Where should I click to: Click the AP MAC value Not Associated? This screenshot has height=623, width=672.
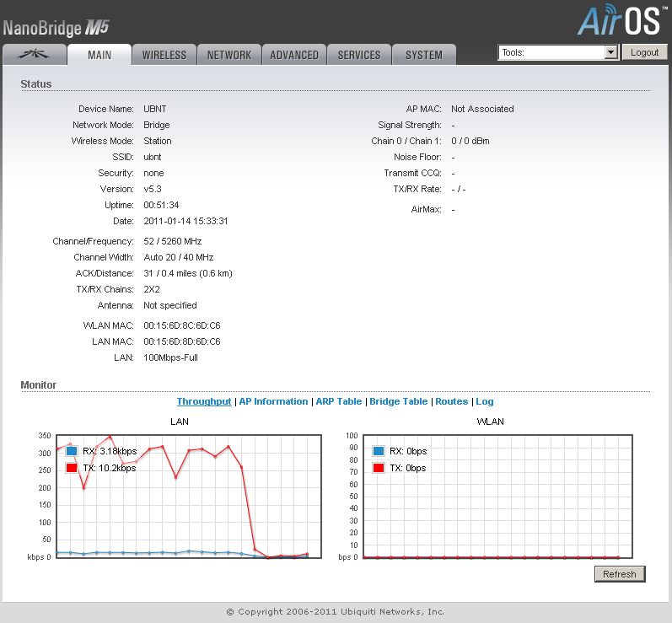(x=482, y=109)
